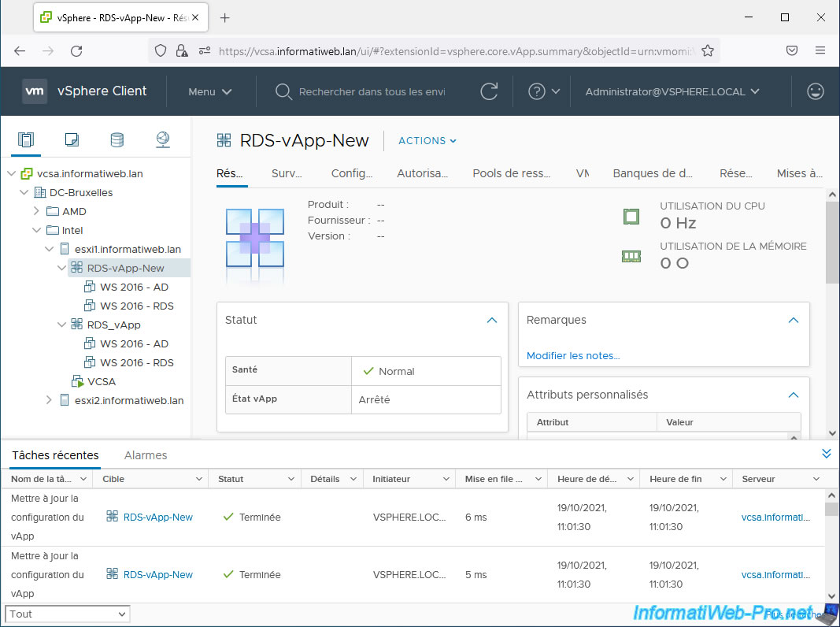This screenshot has height=627, width=840.
Task: Collapse the RDS-vApp-New tree node
Action: [x=61, y=268]
